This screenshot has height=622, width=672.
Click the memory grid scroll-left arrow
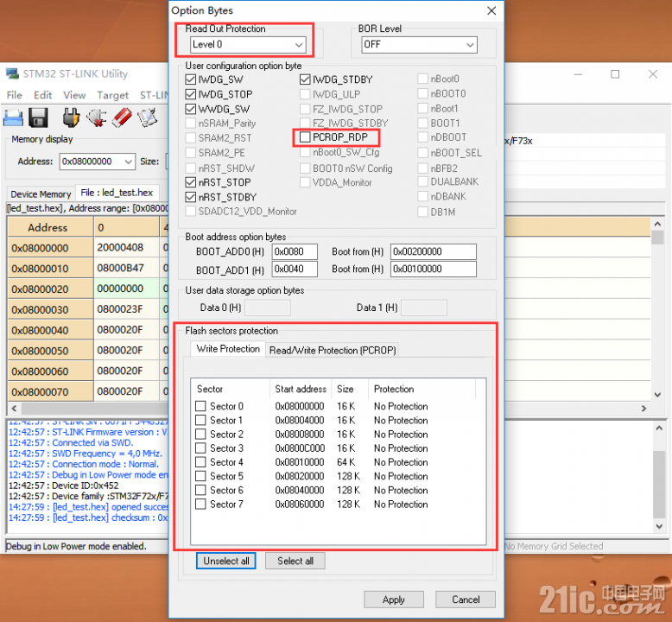tap(14, 409)
